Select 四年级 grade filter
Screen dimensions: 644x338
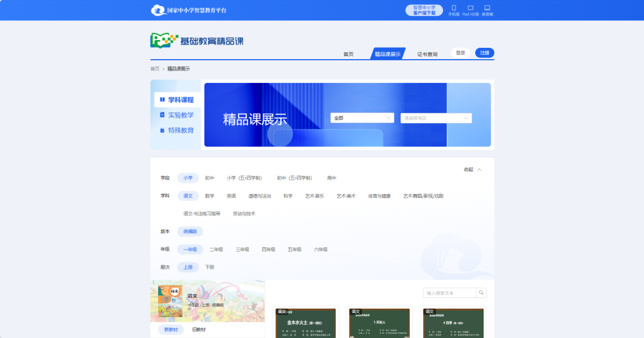coord(268,250)
